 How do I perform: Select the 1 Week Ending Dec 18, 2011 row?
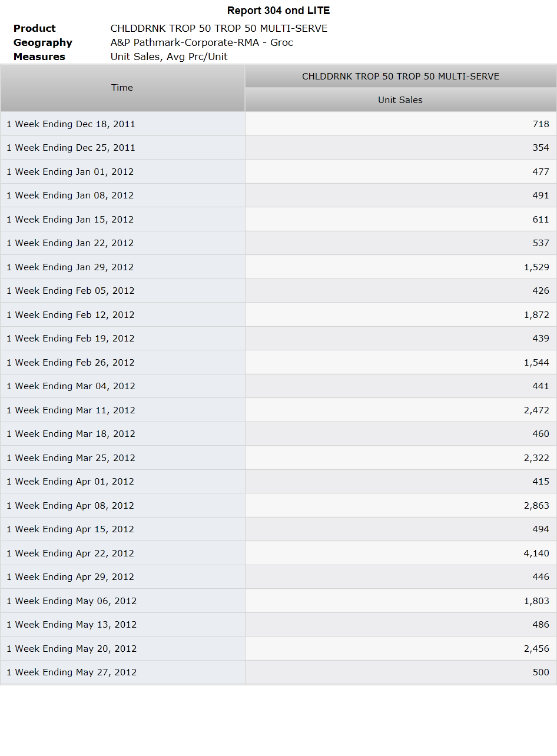pyautogui.click(x=278, y=124)
